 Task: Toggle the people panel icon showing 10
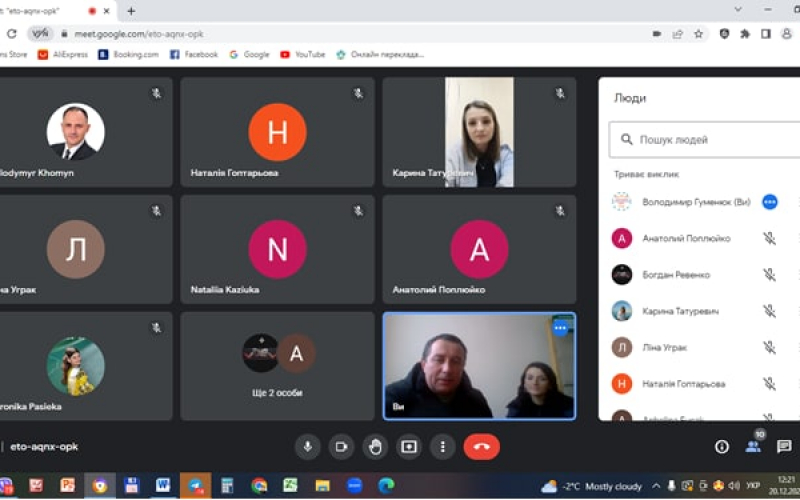753,447
